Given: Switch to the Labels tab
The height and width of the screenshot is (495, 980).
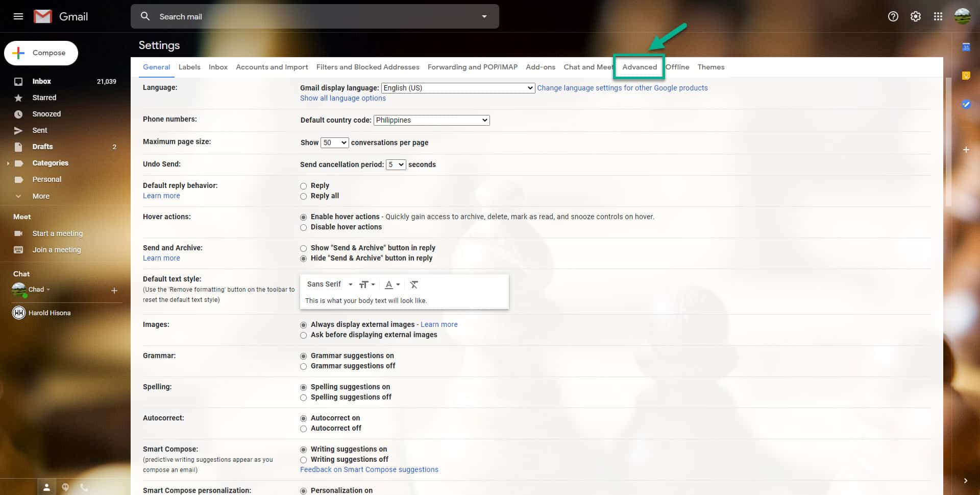Looking at the screenshot, I should pyautogui.click(x=189, y=67).
